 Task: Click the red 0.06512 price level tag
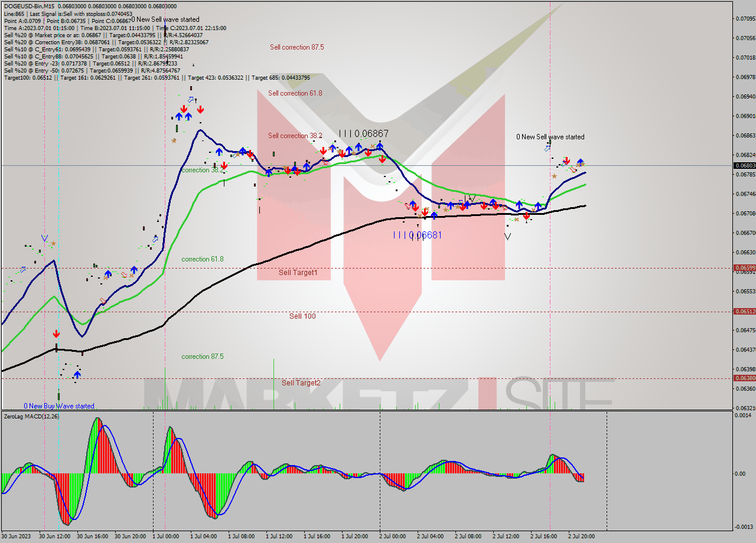[x=744, y=312]
